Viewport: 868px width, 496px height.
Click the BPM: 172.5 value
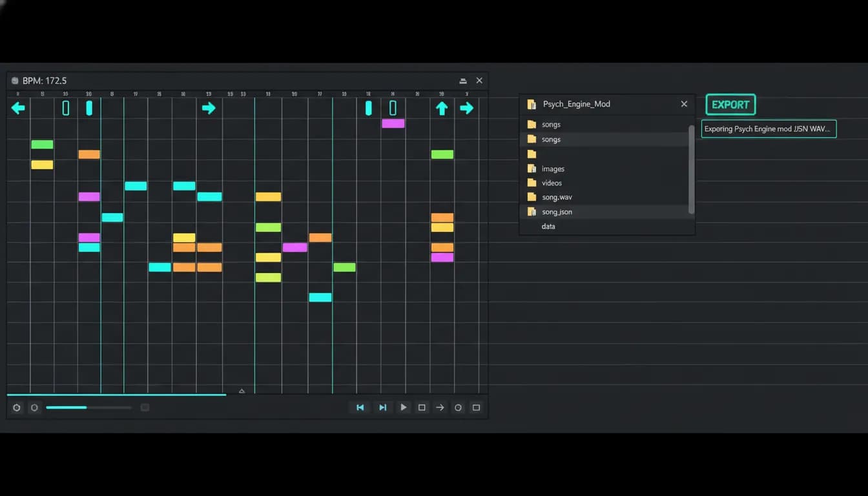click(45, 81)
